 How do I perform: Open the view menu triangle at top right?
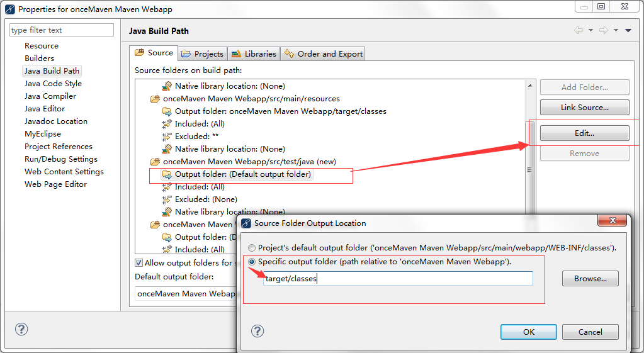(x=628, y=31)
